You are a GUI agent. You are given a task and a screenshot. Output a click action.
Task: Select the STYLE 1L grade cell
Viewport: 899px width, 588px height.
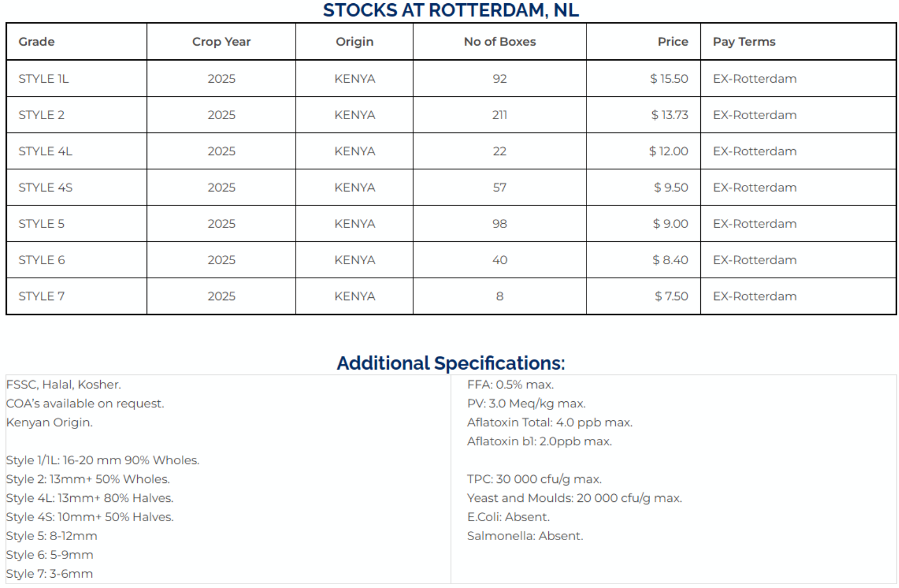76,78
